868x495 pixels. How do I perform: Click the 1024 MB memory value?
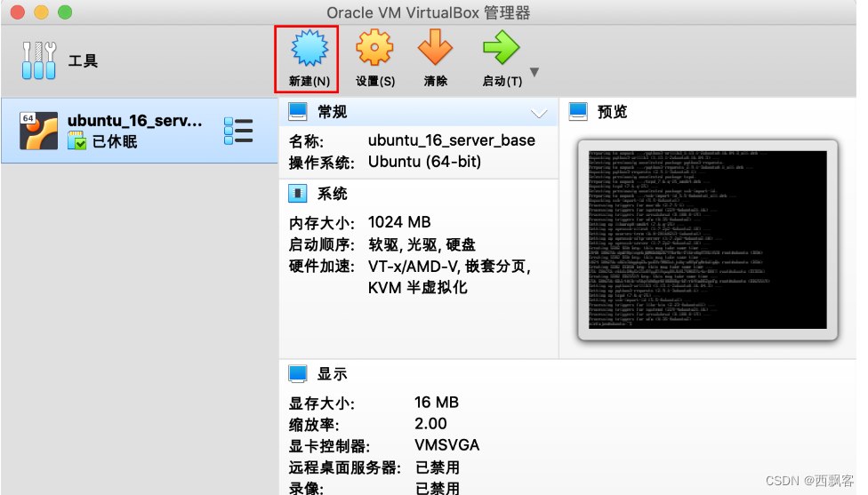pos(399,222)
